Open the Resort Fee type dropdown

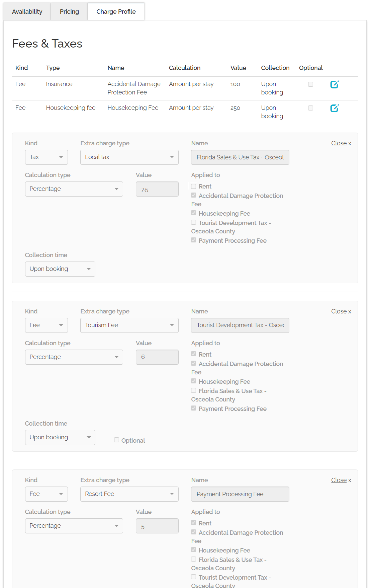click(x=129, y=494)
